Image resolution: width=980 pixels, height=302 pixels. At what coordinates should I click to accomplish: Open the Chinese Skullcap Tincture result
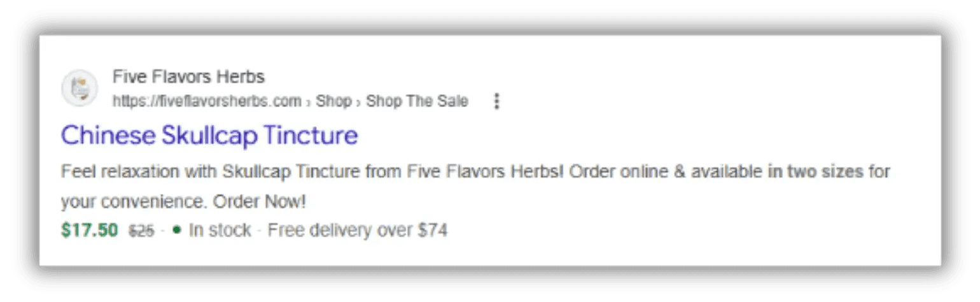click(x=209, y=135)
